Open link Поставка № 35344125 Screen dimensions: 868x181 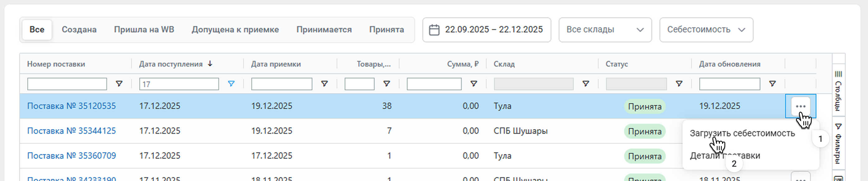coord(72,131)
